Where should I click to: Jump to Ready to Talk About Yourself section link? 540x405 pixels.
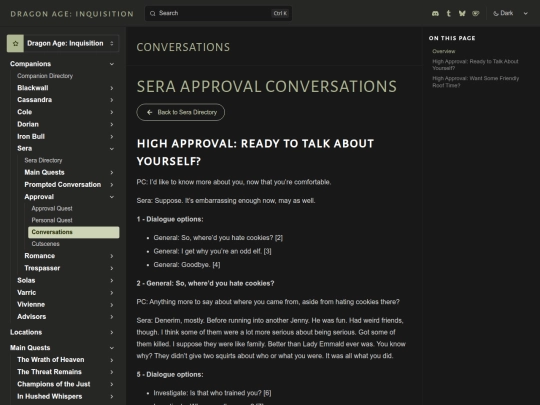pyautogui.click(x=475, y=65)
